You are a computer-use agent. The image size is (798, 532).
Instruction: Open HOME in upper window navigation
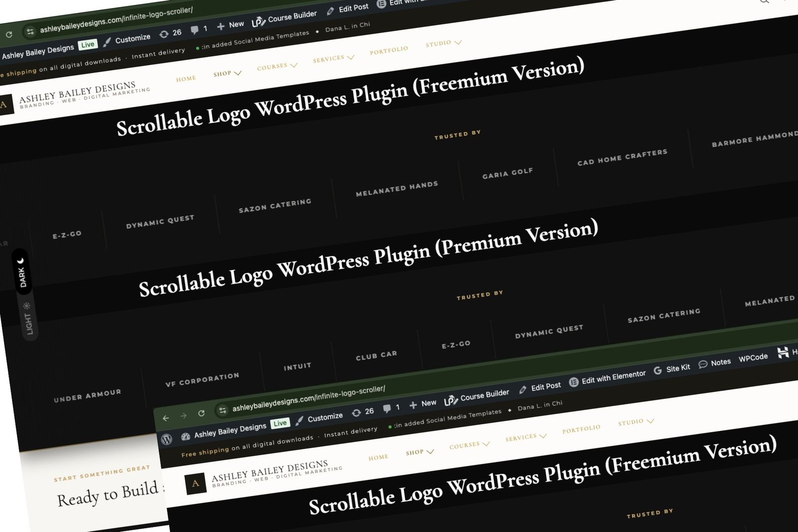(186, 79)
